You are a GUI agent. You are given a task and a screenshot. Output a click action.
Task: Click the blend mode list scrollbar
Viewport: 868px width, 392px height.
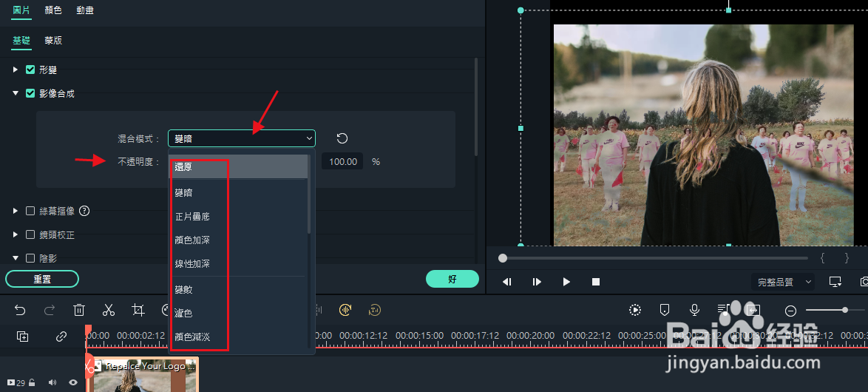[x=310, y=194]
